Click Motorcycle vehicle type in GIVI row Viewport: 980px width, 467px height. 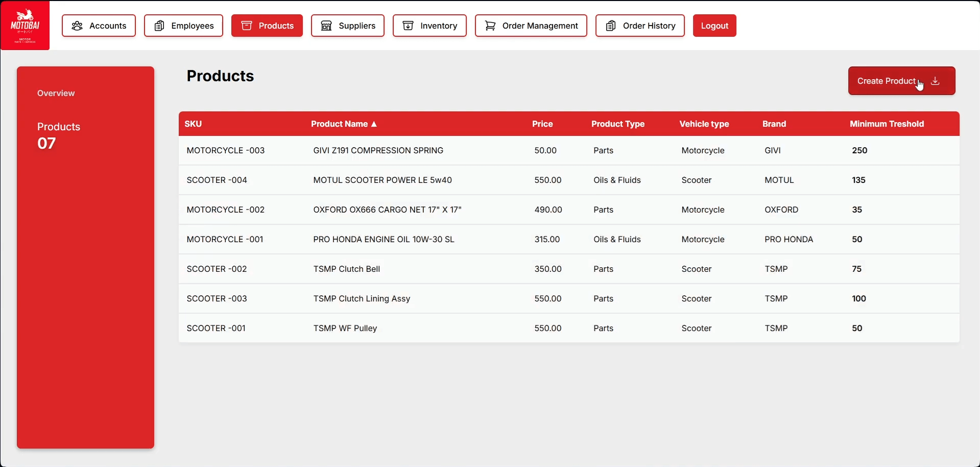coord(703,150)
